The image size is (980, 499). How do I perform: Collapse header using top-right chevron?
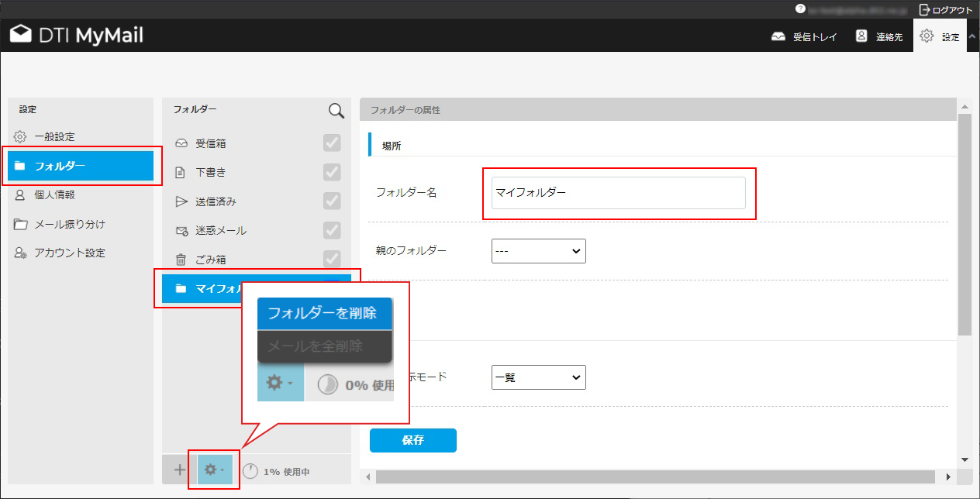pyautogui.click(x=973, y=36)
